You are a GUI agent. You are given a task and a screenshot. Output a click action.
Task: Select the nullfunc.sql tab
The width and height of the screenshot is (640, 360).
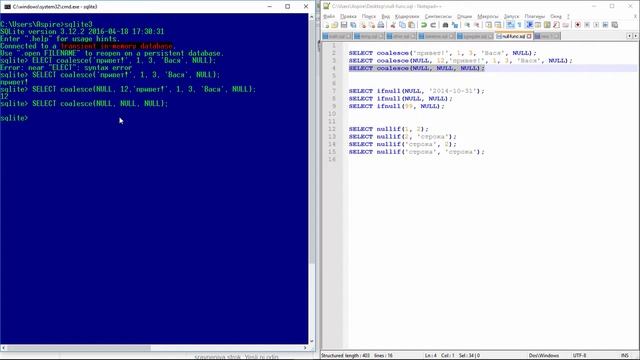point(513,36)
